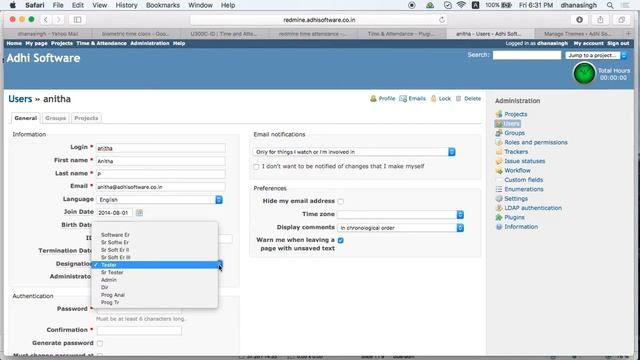Open My account link
Image resolution: width=640 pixels, height=360 pixels.
tap(588, 43)
